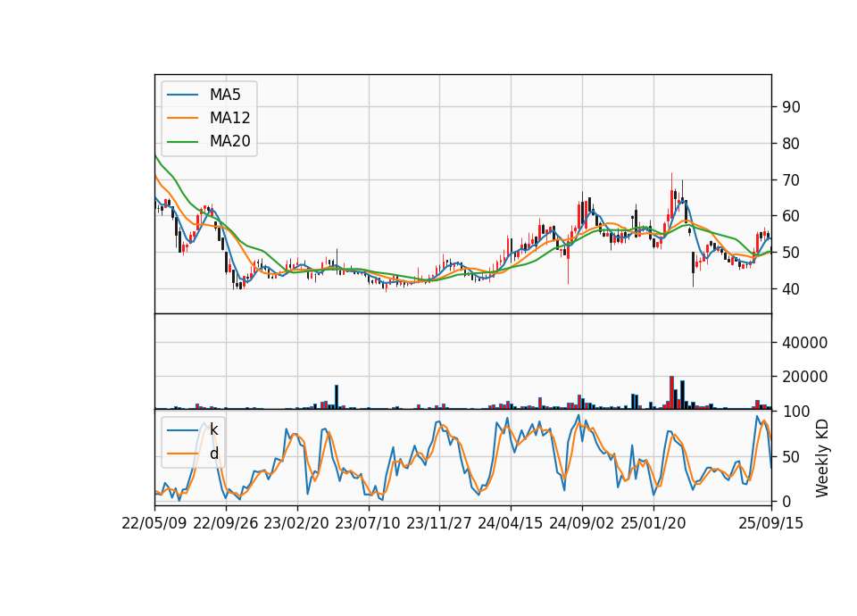Click the 22/09/26 date tick label

coord(226,524)
